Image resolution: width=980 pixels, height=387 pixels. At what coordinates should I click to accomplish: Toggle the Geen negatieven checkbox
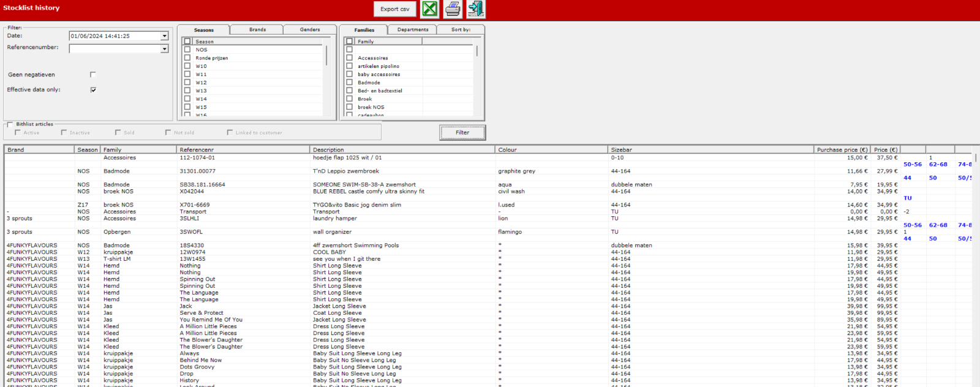pyautogui.click(x=93, y=75)
